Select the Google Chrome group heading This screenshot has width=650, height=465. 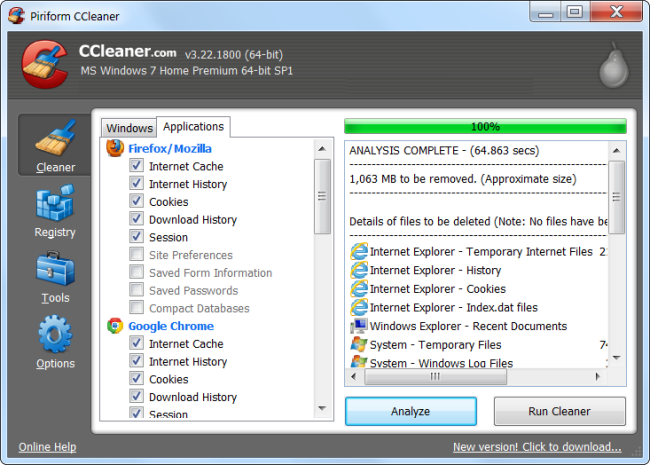coord(171,326)
